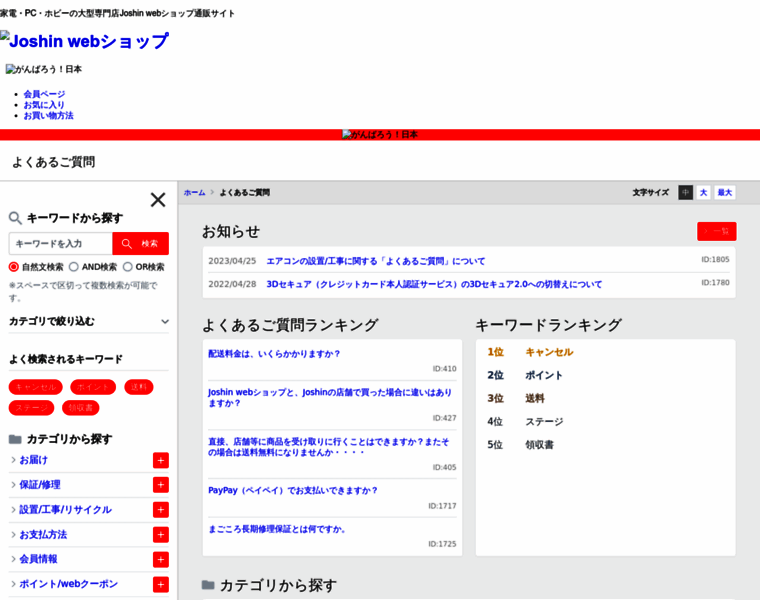Click the ポイント keyword tag

[93, 387]
